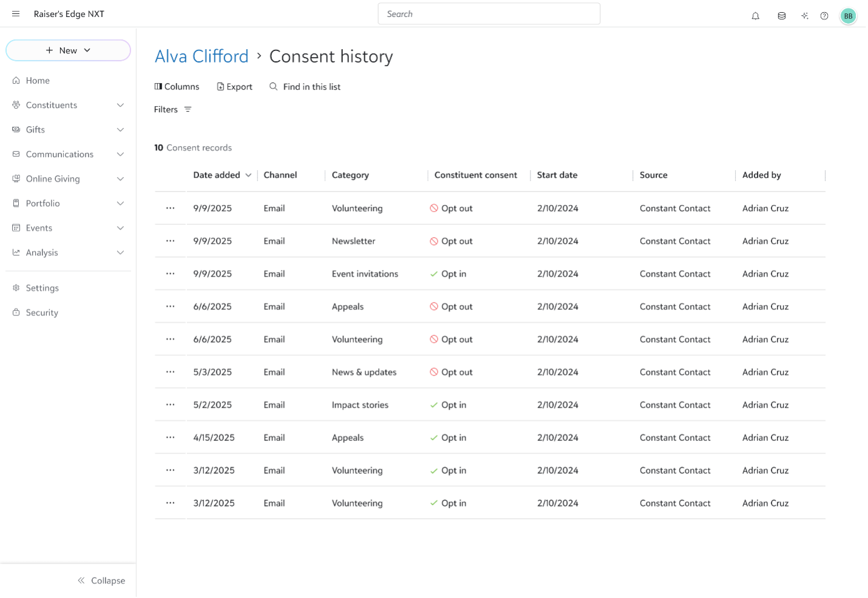Click the Constituent consent column header
Image resolution: width=868 pixels, height=598 pixels.
click(476, 175)
